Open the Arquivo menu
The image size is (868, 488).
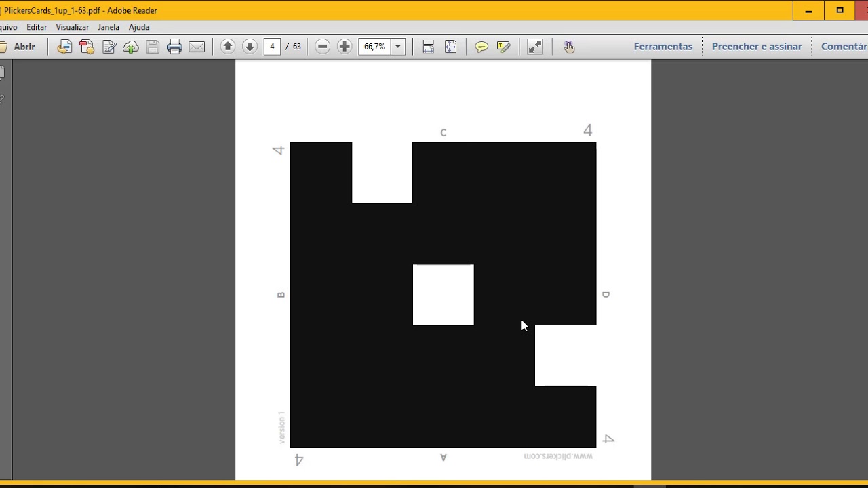click(7, 27)
